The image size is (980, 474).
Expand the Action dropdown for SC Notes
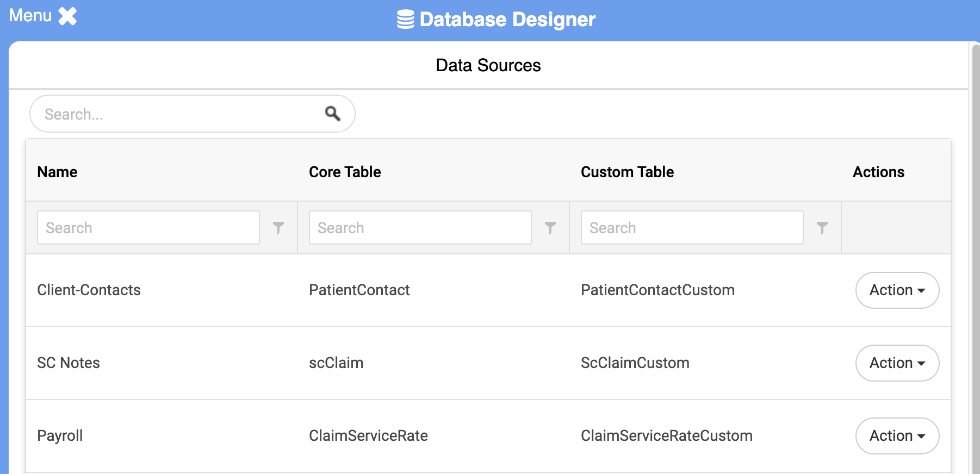[897, 363]
